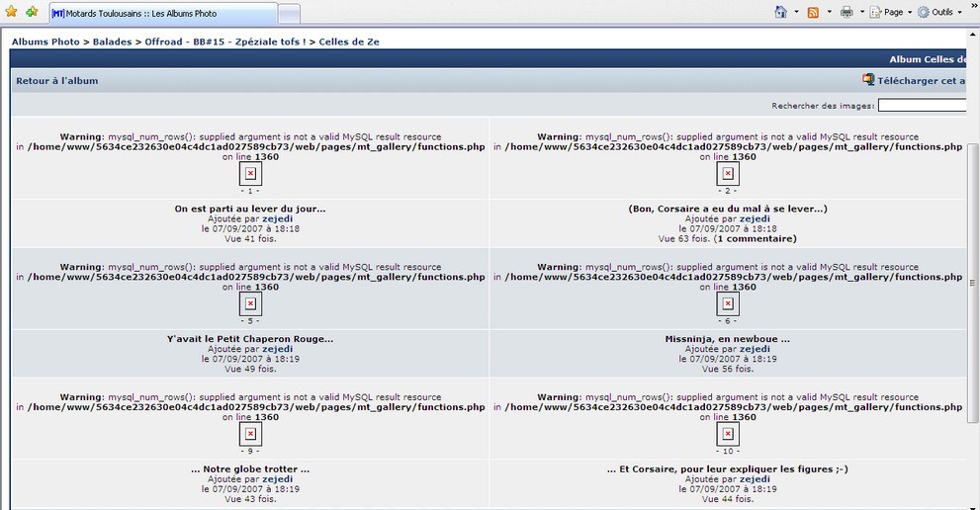Click text 'Vue 56 fois.'
The height and width of the screenshot is (510, 980).
[x=728, y=369]
